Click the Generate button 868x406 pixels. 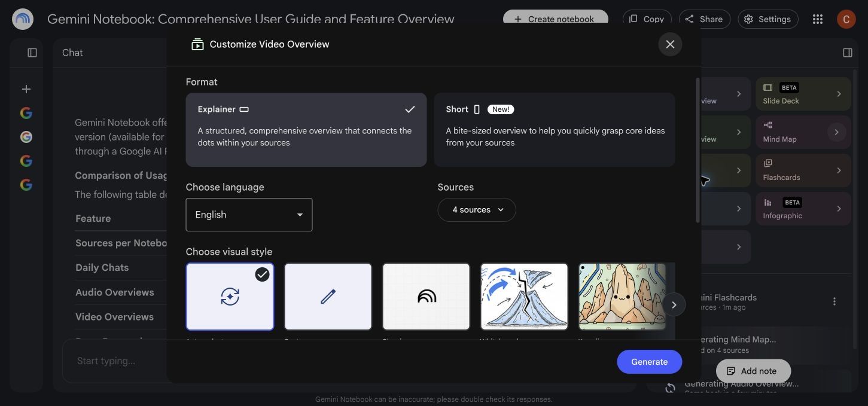650,362
